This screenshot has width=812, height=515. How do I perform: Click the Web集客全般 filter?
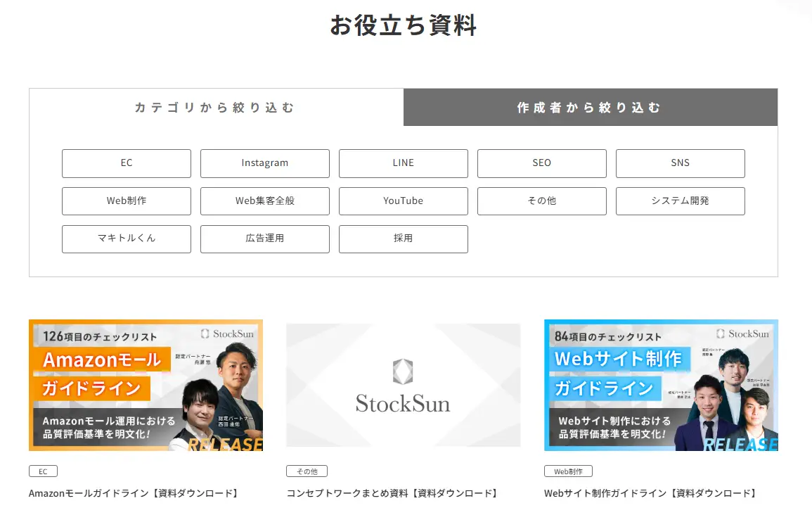pyautogui.click(x=264, y=201)
